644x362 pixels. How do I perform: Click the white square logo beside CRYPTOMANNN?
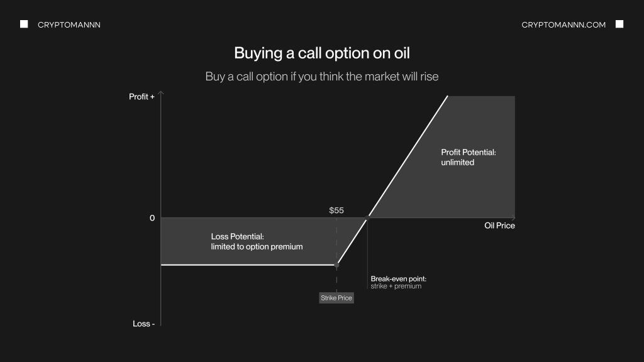[x=24, y=25]
